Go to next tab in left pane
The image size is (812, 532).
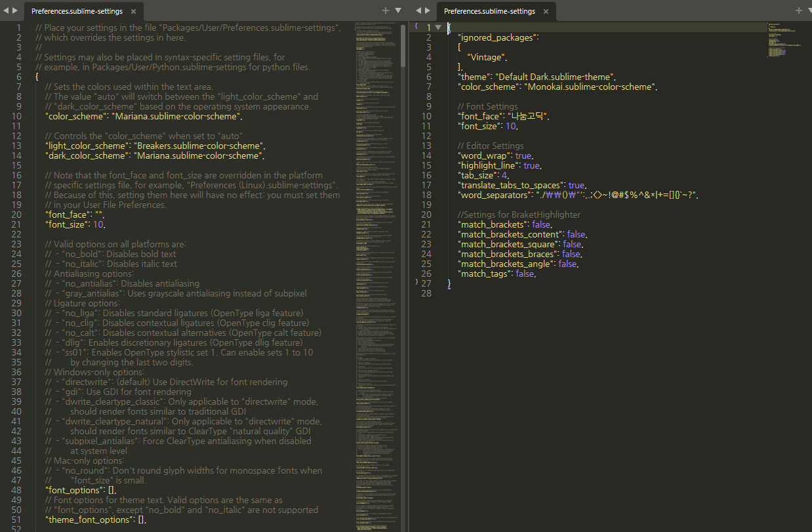[15, 10]
